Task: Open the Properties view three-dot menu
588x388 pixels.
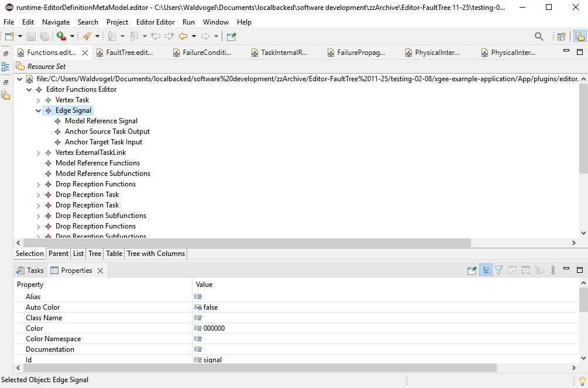Action: (x=553, y=271)
